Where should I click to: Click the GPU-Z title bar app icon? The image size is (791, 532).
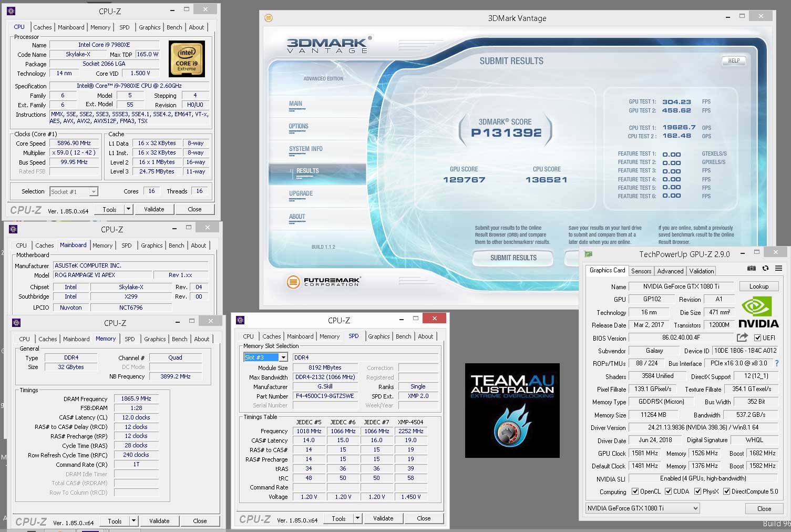point(589,254)
